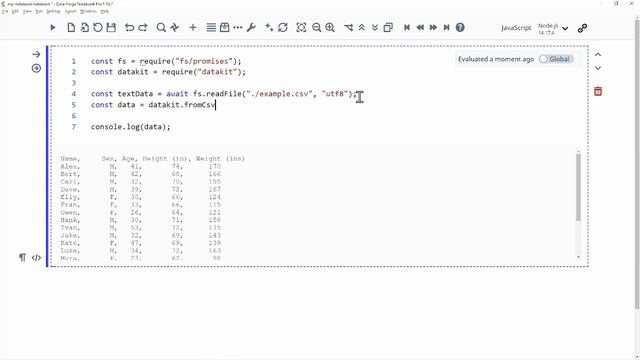Add a new cell using the plus icon
Screen dimensions: 640x360
tap(193, 27)
